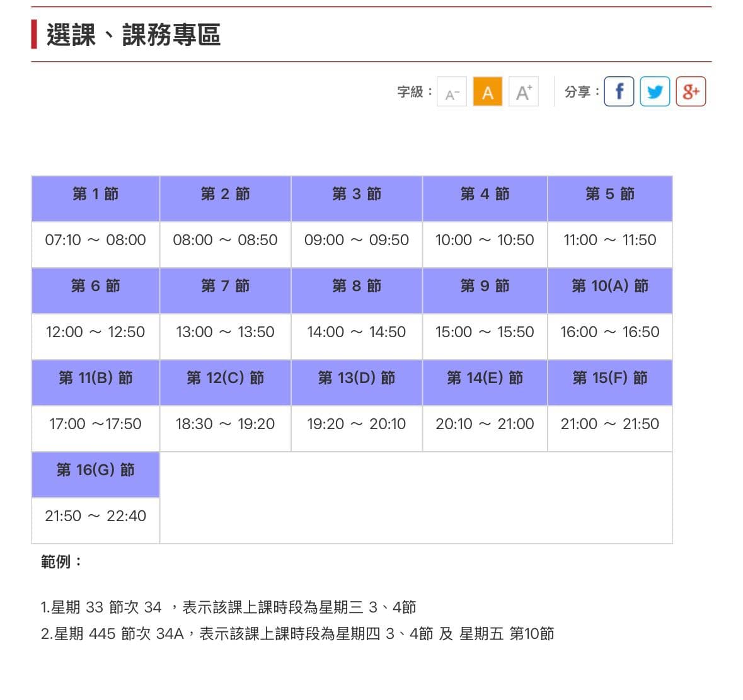Click the 第 2 節 header cell

click(226, 198)
